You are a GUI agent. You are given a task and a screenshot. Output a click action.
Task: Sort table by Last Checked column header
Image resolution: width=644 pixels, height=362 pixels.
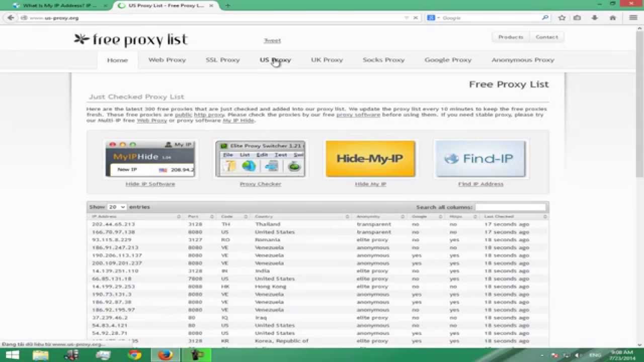point(515,217)
